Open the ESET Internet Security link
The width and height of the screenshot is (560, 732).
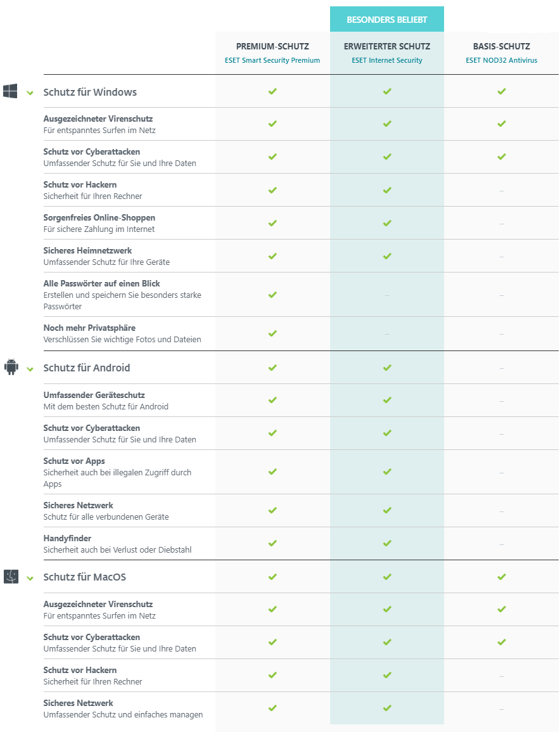387,60
